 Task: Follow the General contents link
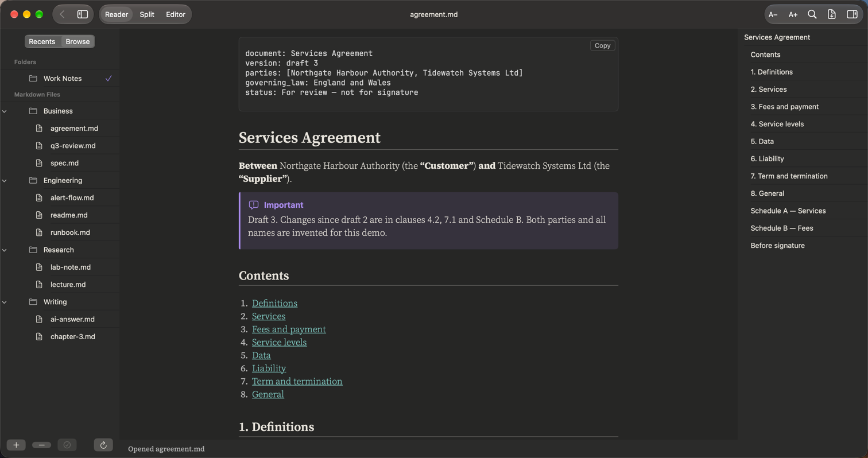[268, 394]
